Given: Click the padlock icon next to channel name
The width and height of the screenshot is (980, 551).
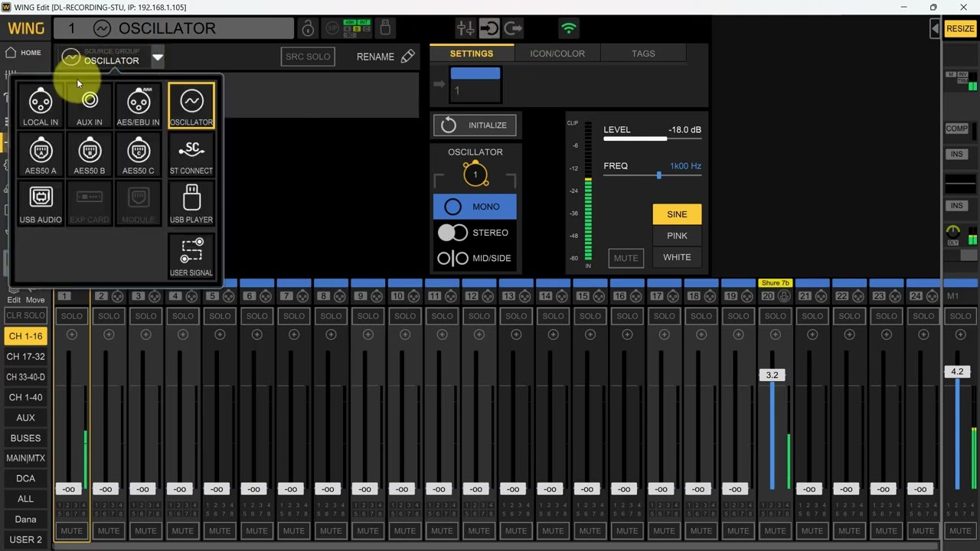Looking at the screenshot, I should 308,29.
